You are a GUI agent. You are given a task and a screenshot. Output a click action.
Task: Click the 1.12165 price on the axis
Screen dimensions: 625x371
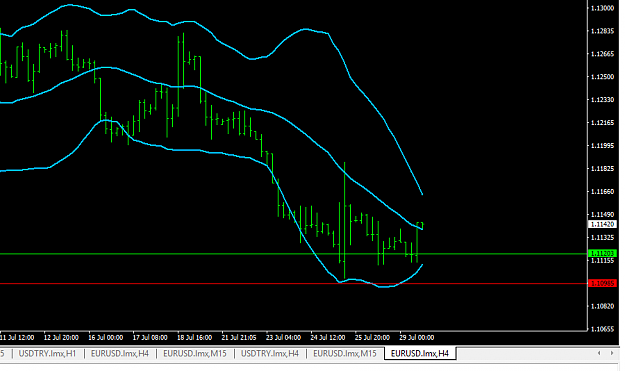[602, 122]
